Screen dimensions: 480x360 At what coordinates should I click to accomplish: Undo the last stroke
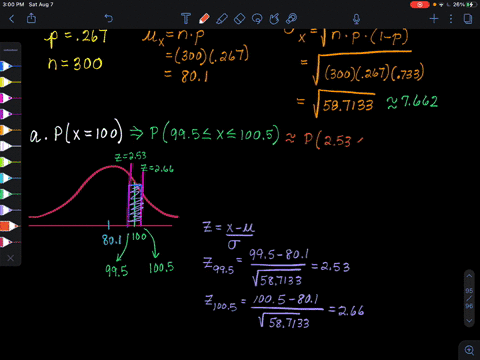tap(109, 18)
